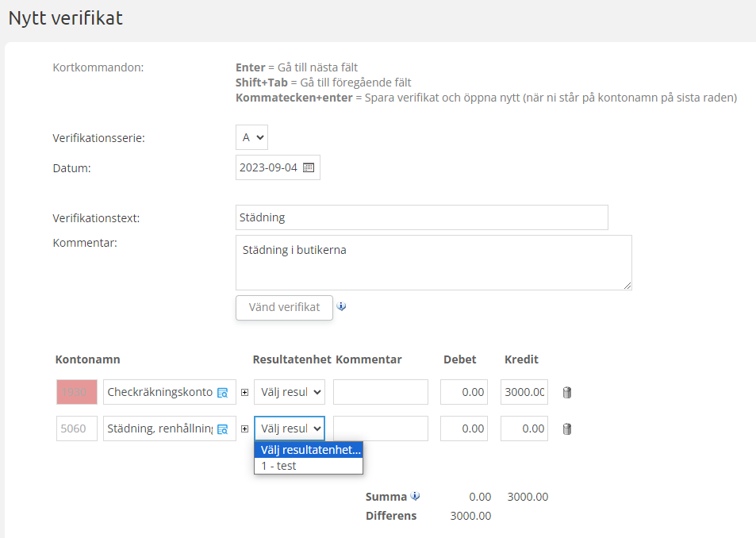Click the Verifikationstext field containing Städning

[x=421, y=217]
